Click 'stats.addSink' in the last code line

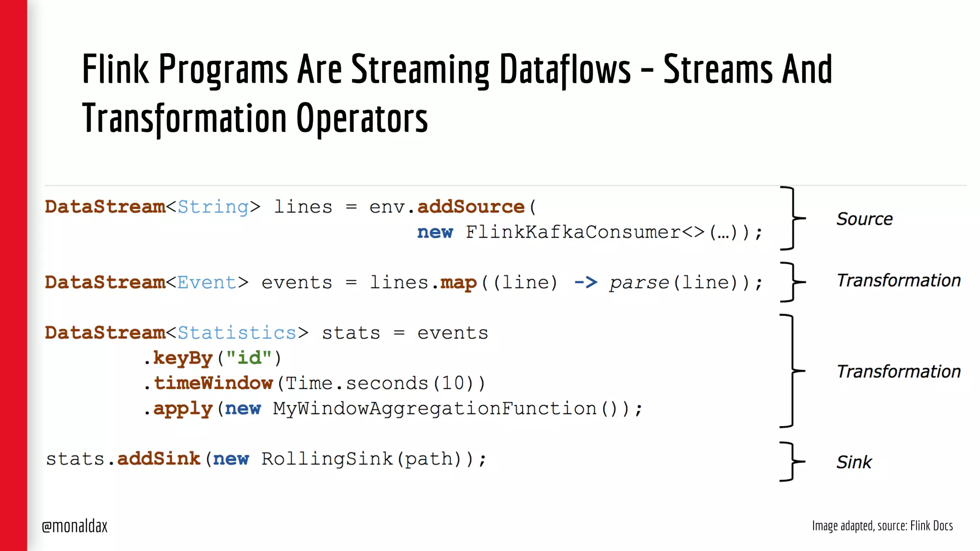point(123,459)
